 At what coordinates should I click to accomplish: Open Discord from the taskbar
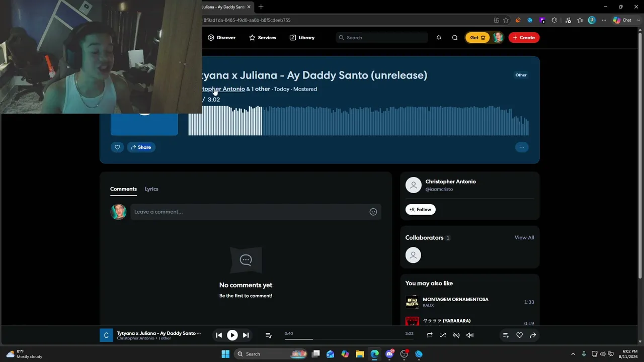point(389,354)
